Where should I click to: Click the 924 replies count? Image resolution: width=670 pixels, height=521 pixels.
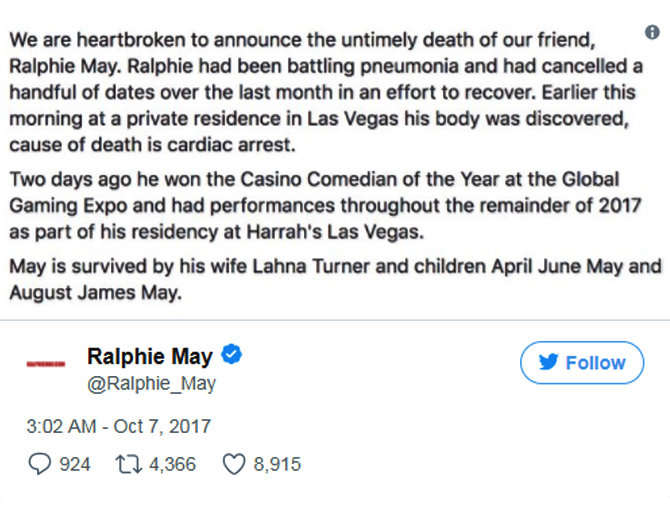(75, 464)
